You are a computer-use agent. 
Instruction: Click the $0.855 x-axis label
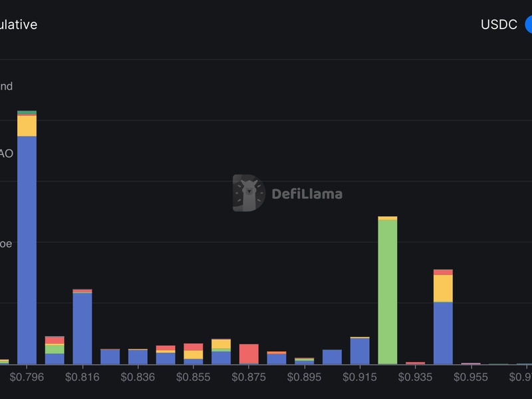click(x=194, y=377)
